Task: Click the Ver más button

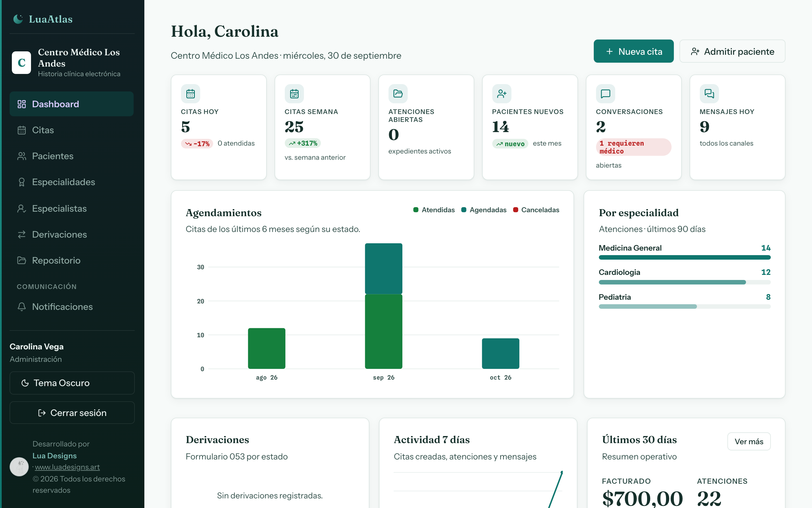Action: click(749, 441)
